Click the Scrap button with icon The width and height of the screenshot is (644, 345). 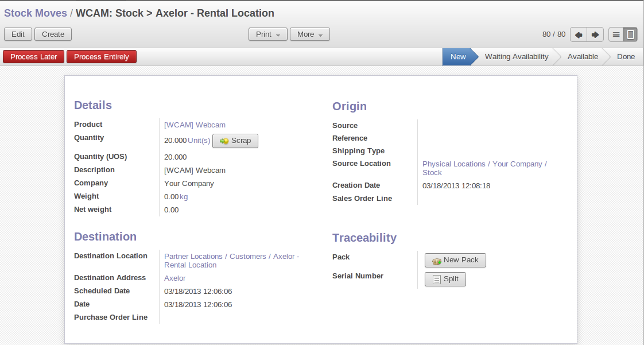coord(235,141)
